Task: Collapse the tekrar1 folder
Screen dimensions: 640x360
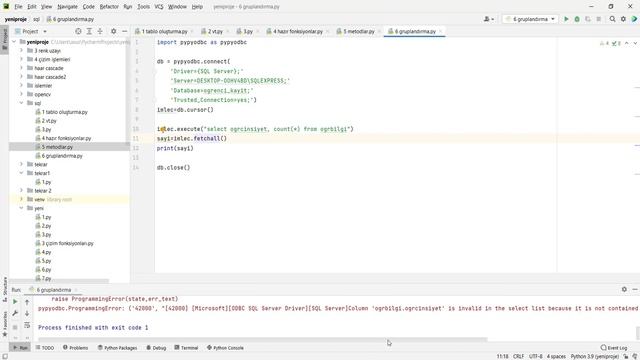Action: [21, 173]
